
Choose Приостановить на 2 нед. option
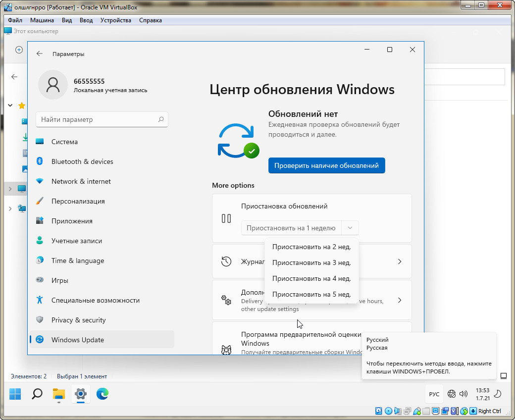pyautogui.click(x=311, y=247)
